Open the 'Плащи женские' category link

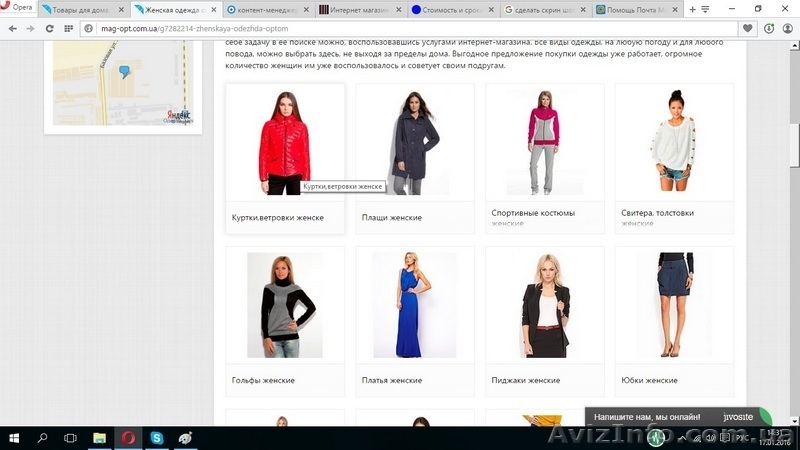pyautogui.click(x=392, y=217)
